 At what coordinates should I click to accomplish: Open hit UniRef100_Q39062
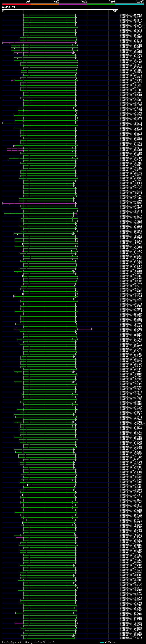click(x=131, y=256)
